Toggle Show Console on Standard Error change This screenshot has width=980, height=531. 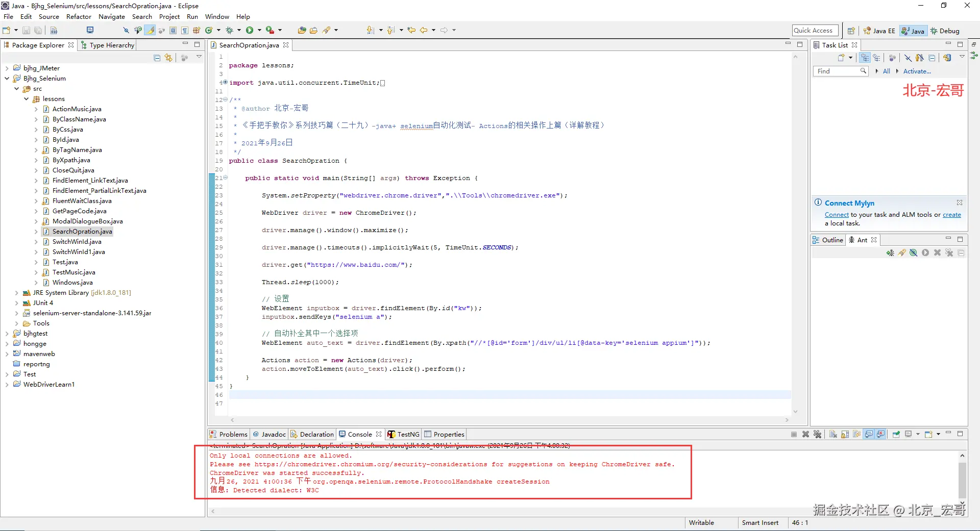[880, 435]
